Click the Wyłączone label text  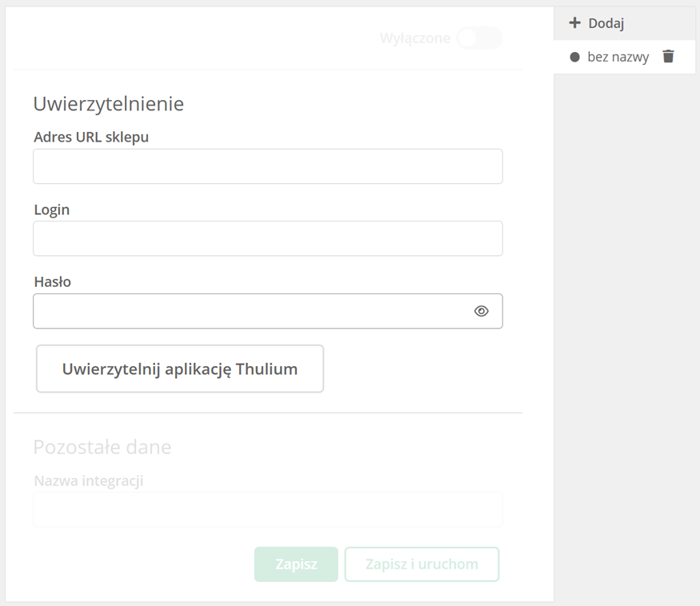coord(414,38)
